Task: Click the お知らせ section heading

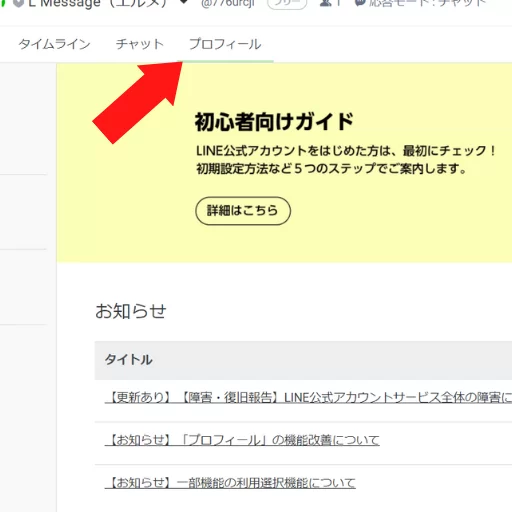Action: click(x=131, y=311)
